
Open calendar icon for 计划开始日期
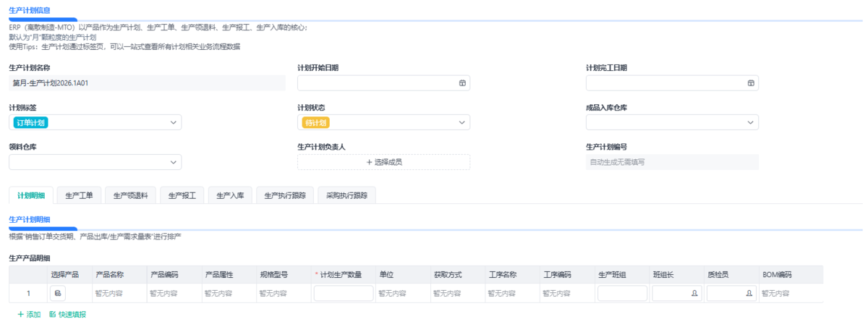pyautogui.click(x=462, y=83)
